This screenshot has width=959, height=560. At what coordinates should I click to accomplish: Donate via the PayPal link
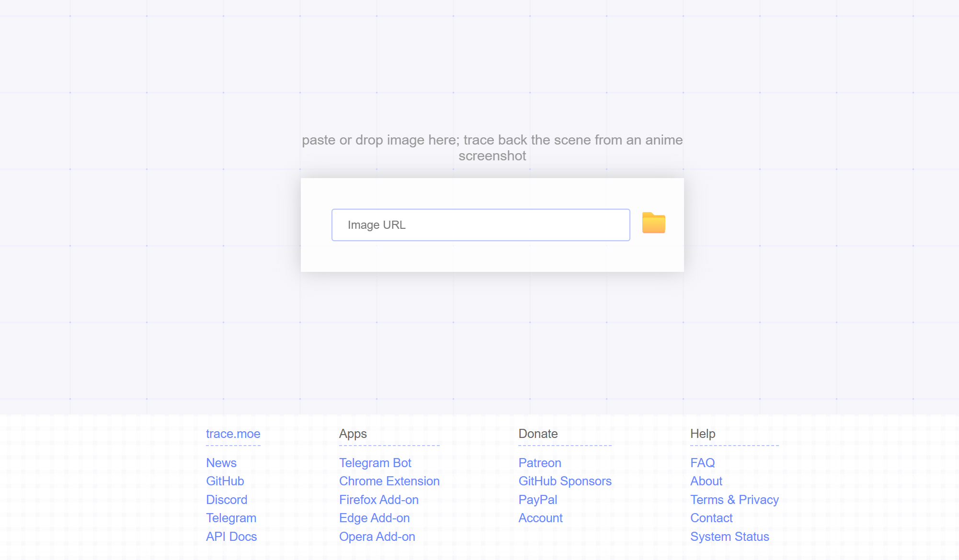tap(537, 500)
